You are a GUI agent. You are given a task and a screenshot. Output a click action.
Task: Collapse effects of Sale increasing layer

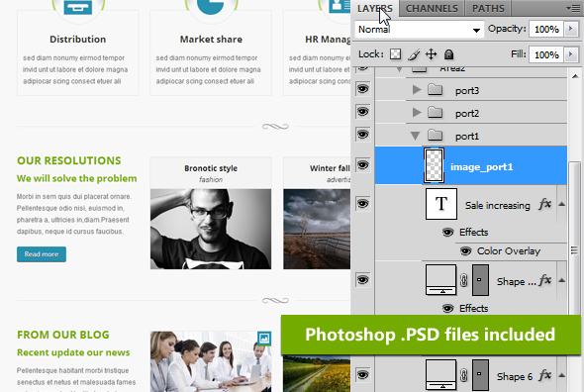click(562, 204)
